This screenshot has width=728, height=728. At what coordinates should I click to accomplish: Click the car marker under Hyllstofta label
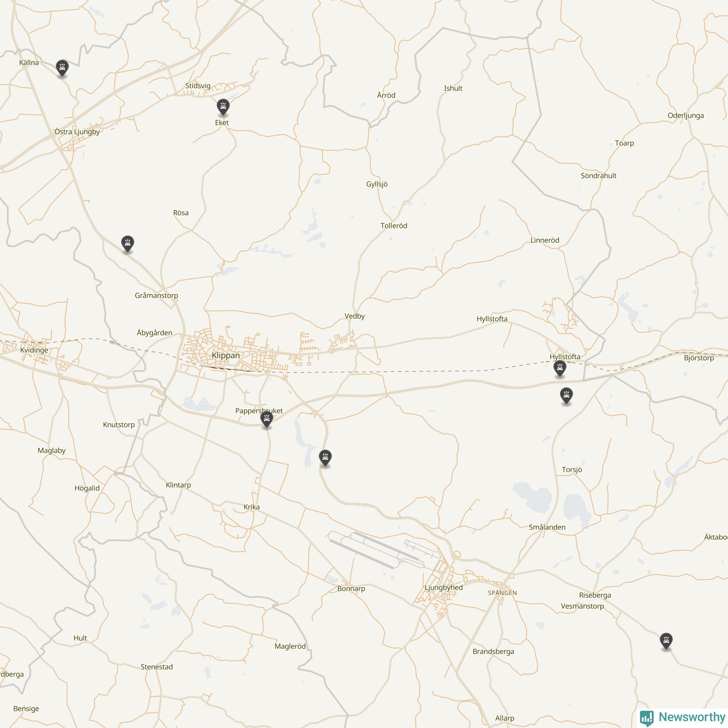560,369
